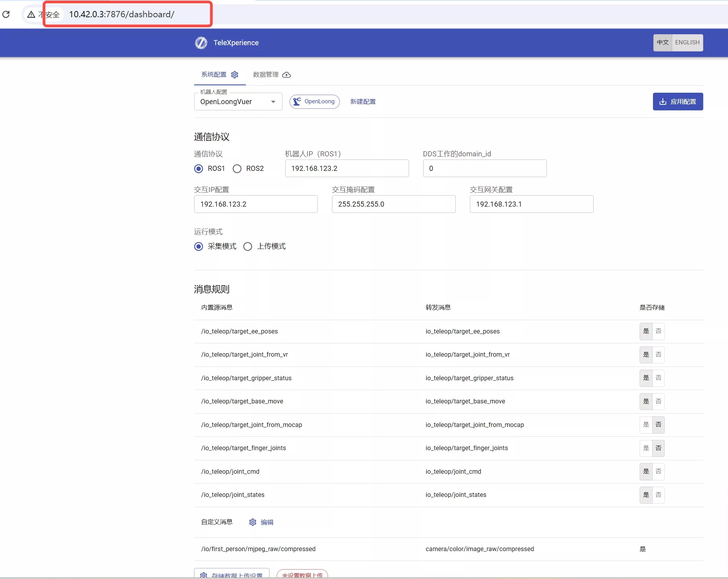Image resolution: width=728 pixels, height=579 pixels.
Task: Click the gear icon beside 系统配置
Action: point(235,75)
